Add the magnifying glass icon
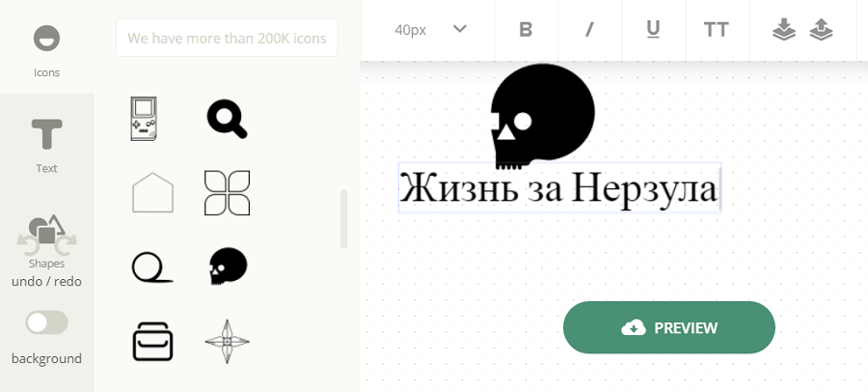868x392 pixels. 227,119
